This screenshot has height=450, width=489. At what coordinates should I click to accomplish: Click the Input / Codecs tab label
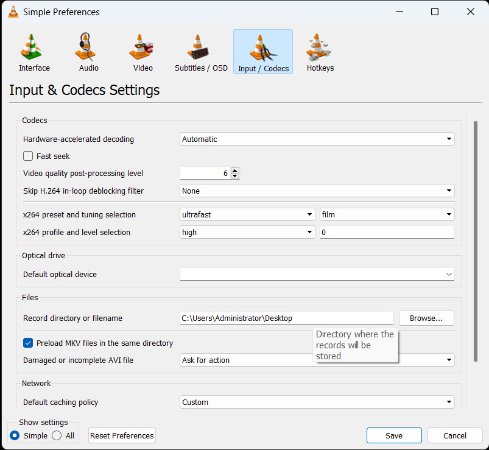[263, 68]
